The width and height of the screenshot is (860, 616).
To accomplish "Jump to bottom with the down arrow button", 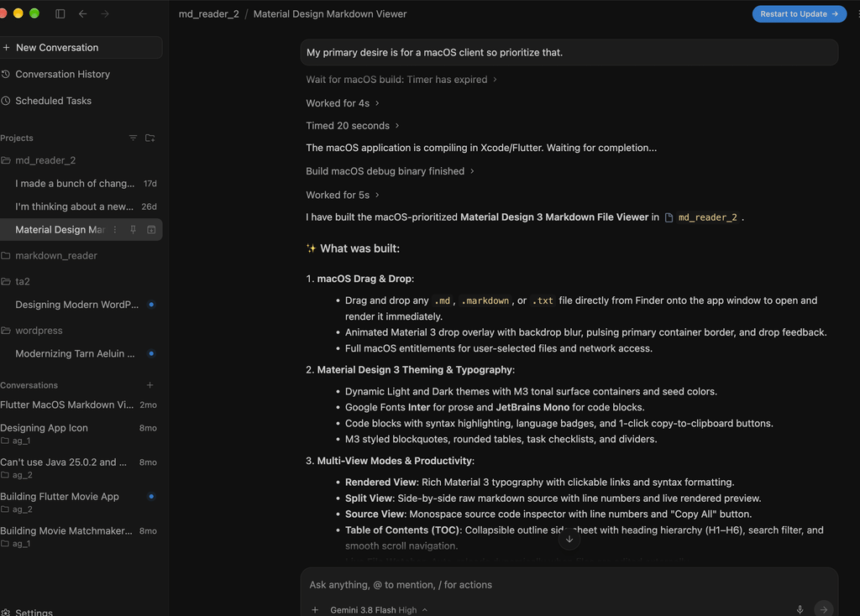I will 569,540.
